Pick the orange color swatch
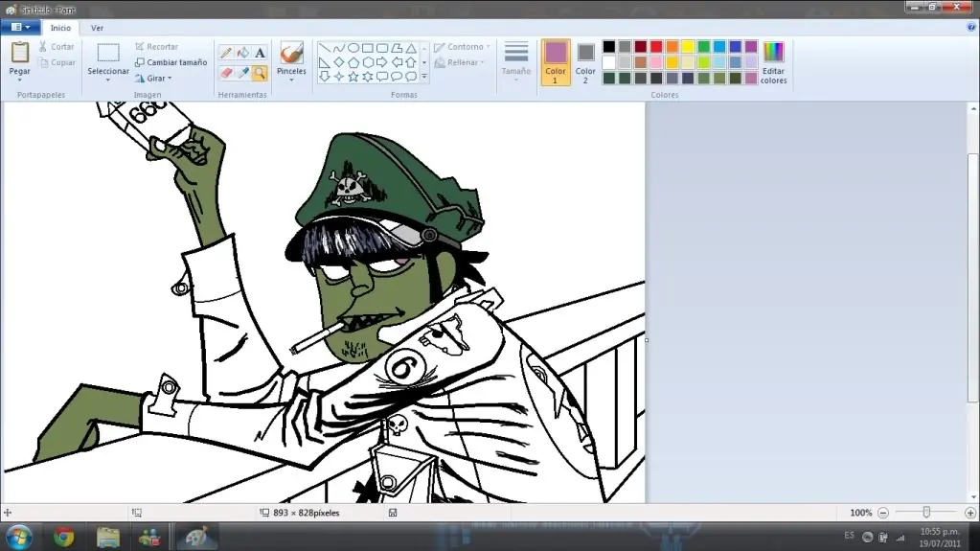Image resolution: width=980 pixels, height=551 pixels. 672,47
